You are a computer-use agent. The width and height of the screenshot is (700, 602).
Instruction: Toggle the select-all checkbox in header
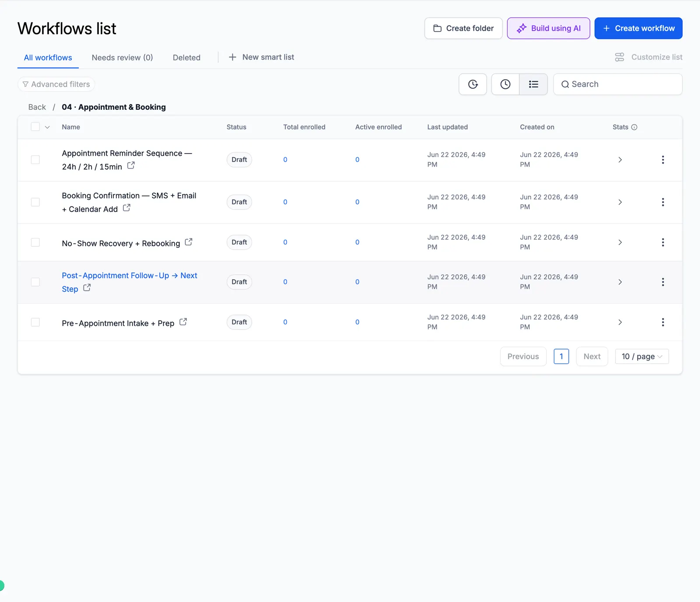pos(35,127)
